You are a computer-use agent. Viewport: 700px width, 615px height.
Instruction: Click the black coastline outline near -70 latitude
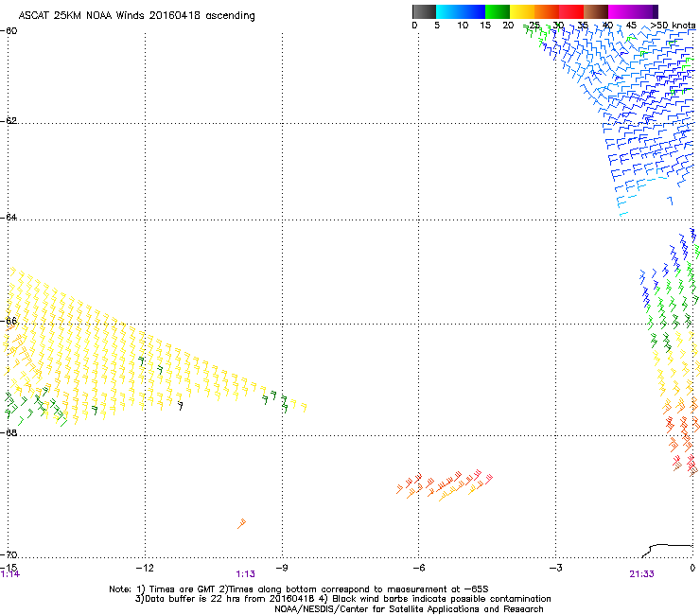[x=667, y=551]
